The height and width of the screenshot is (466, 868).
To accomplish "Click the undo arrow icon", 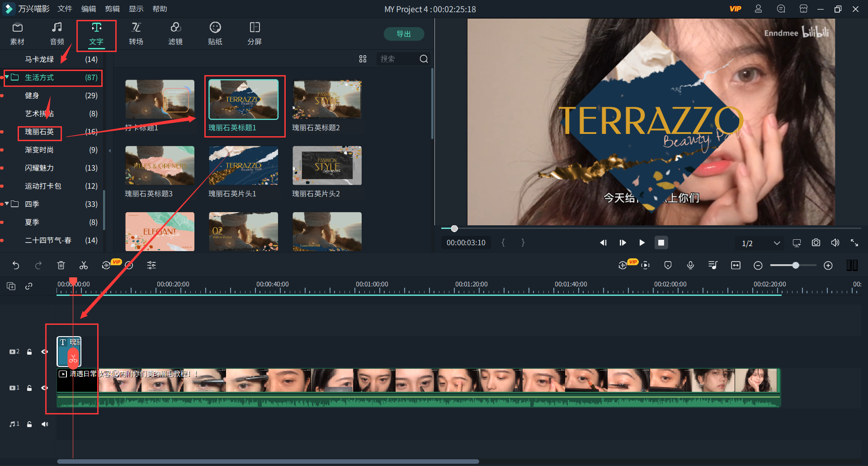I will [x=16, y=266].
